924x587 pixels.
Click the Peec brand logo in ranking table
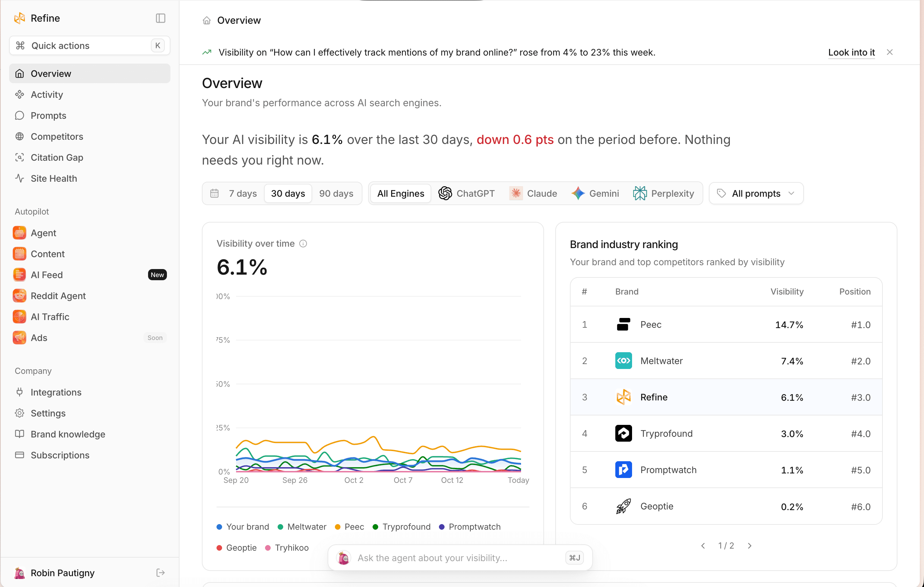click(x=624, y=324)
